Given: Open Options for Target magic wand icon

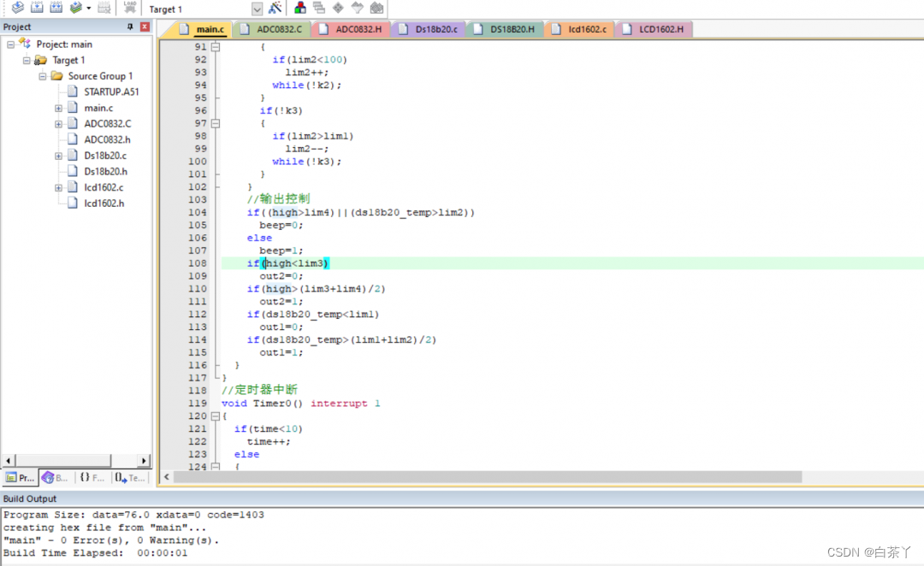Looking at the screenshot, I should click(x=275, y=9).
